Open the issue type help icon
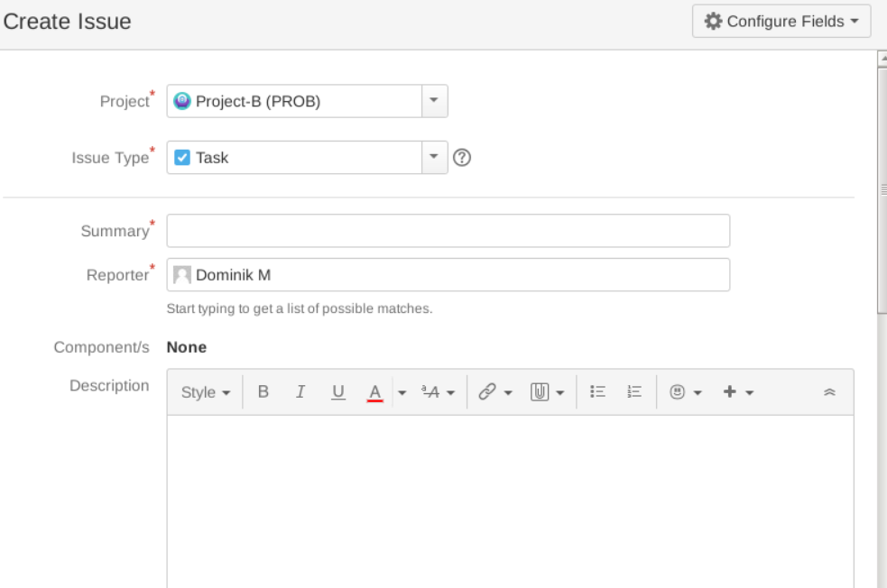The height and width of the screenshot is (588, 887). (462, 157)
